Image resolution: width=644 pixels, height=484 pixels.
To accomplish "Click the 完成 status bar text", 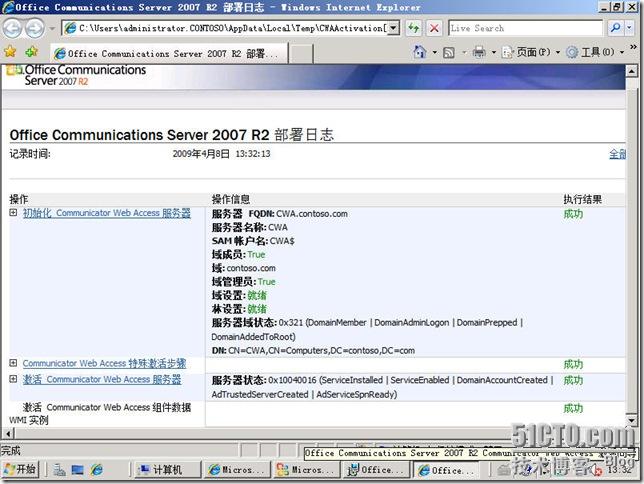I will 11,451.
